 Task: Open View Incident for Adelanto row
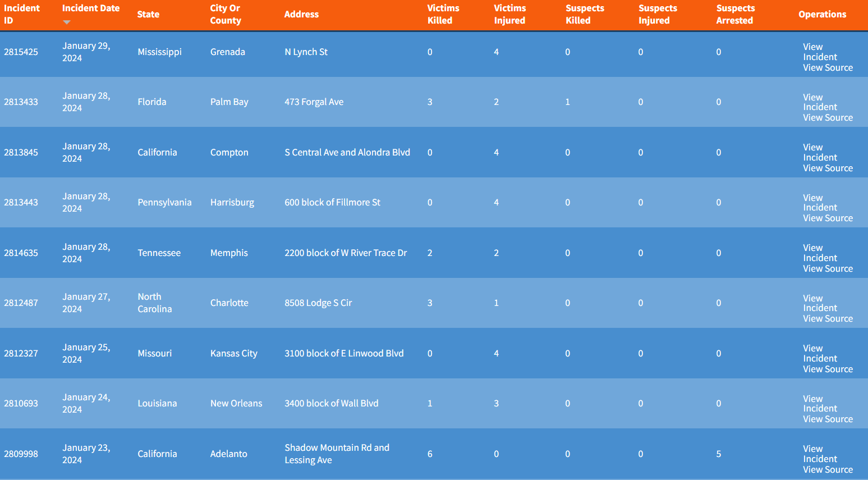pyautogui.click(x=820, y=454)
